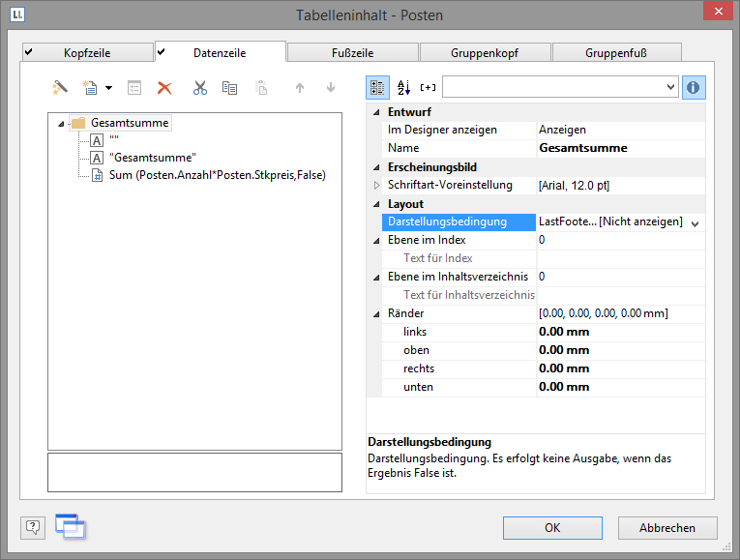Click the Abbrechen button
This screenshot has height=560, width=740.
click(x=667, y=527)
